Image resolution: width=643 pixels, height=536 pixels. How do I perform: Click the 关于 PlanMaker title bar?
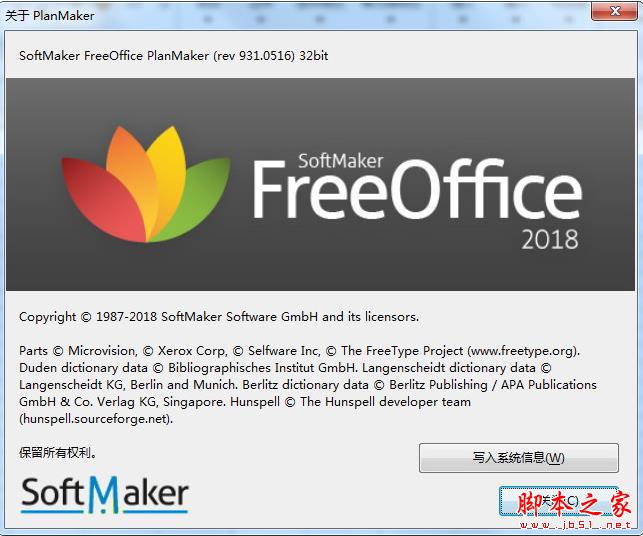pyautogui.click(x=50, y=16)
